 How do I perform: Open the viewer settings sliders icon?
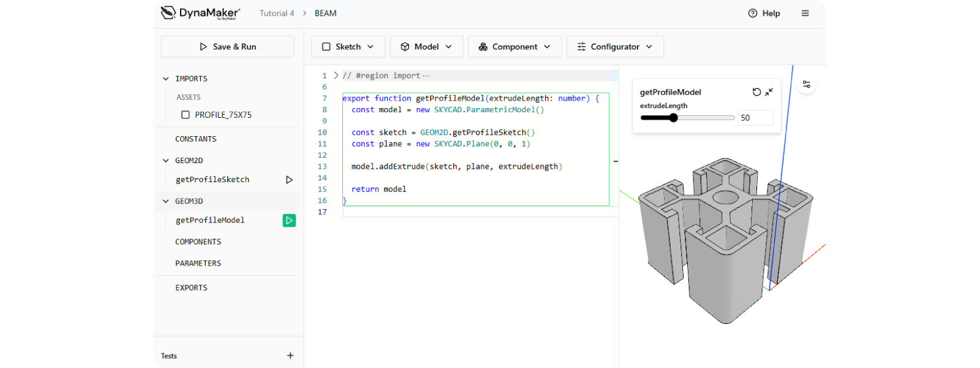pyautogui.click(x=807, y=85)
